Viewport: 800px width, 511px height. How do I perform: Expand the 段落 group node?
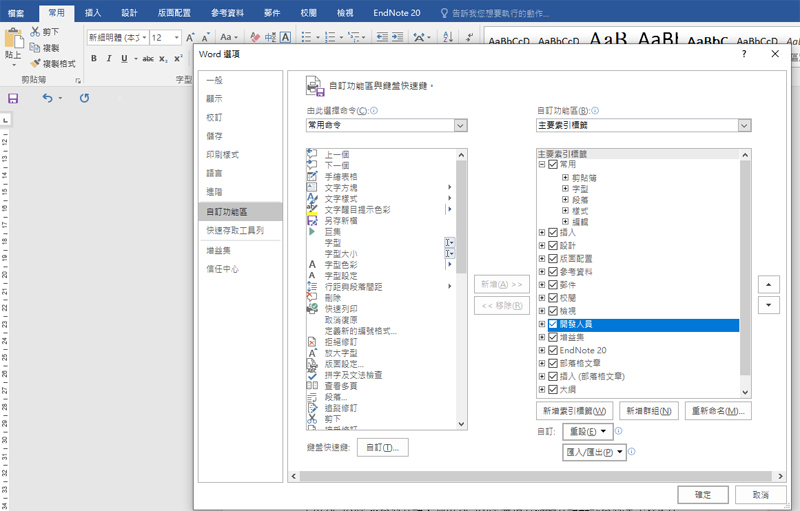tap(565, 199)
